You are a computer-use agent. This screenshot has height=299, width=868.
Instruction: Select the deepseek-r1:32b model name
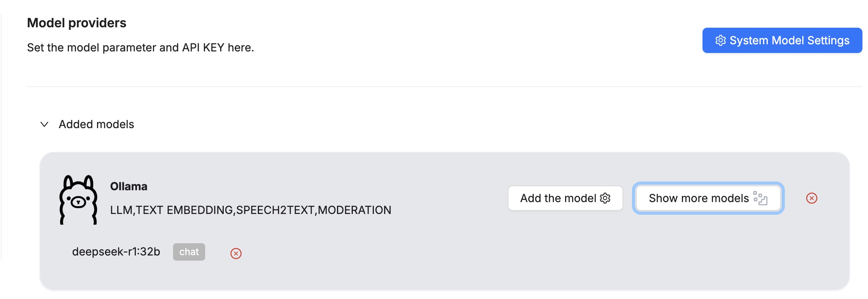pos(116,252)
